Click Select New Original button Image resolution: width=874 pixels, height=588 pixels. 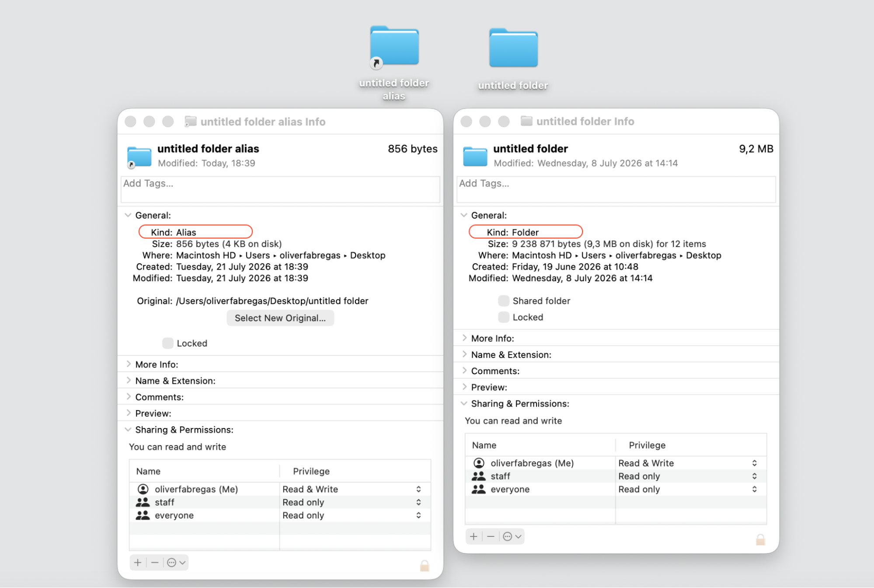point(280,318)
